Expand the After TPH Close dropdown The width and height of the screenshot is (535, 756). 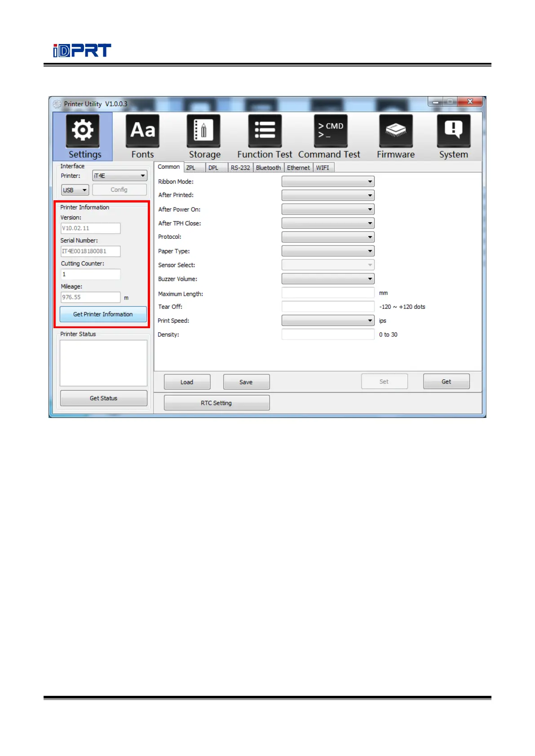pos(328,223)
